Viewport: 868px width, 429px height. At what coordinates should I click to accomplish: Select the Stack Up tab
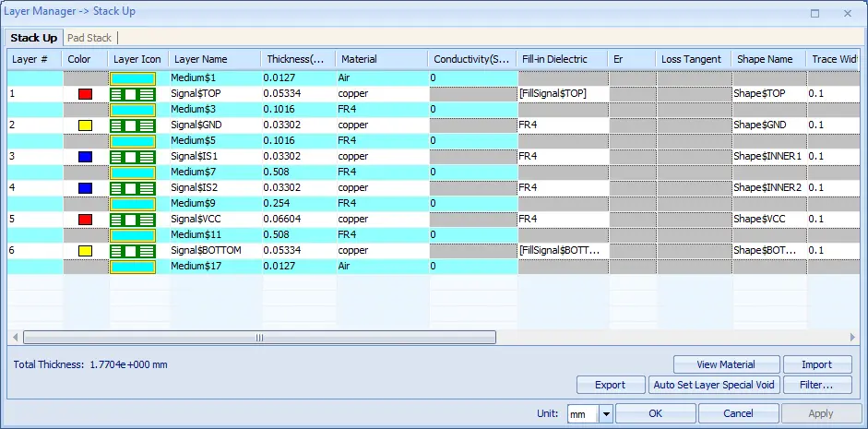(x=34, y=38)
